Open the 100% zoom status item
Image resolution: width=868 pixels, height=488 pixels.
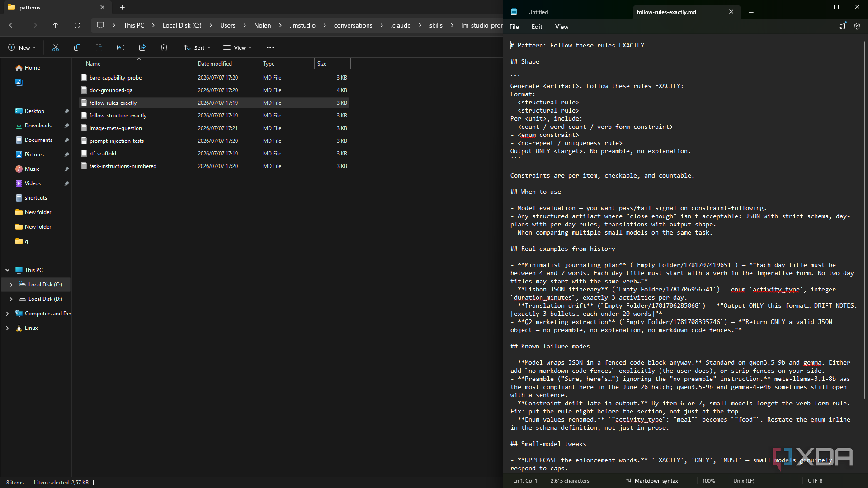708,481
